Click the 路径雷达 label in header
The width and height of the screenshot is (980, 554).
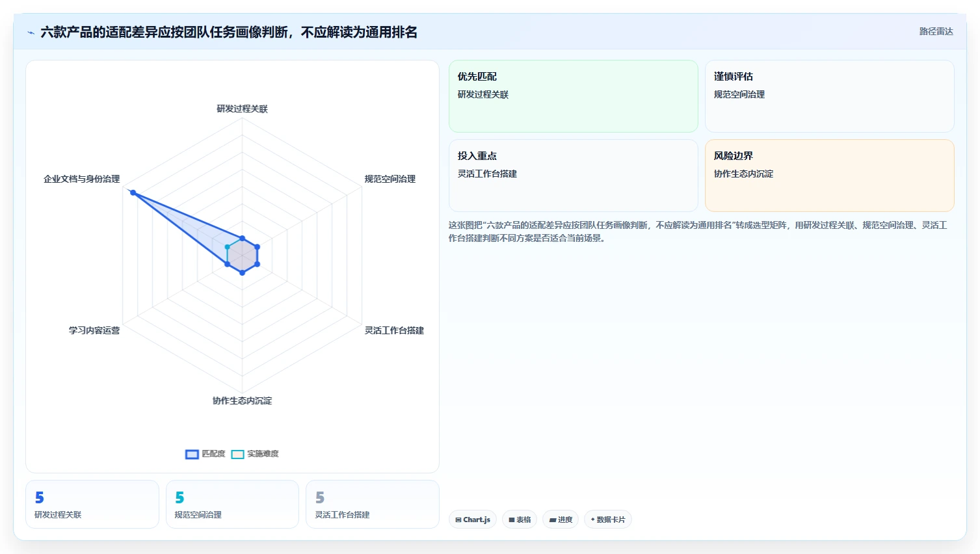click(x=936, y=31)
